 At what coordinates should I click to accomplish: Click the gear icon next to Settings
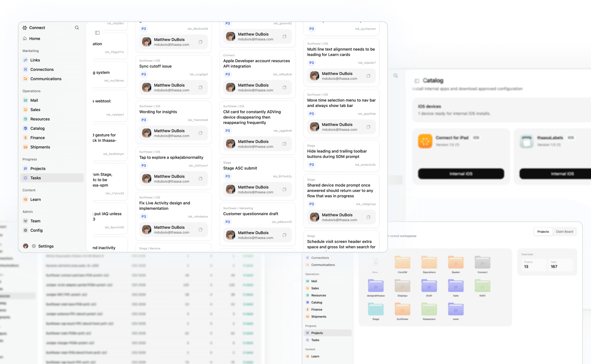point(34,246)
